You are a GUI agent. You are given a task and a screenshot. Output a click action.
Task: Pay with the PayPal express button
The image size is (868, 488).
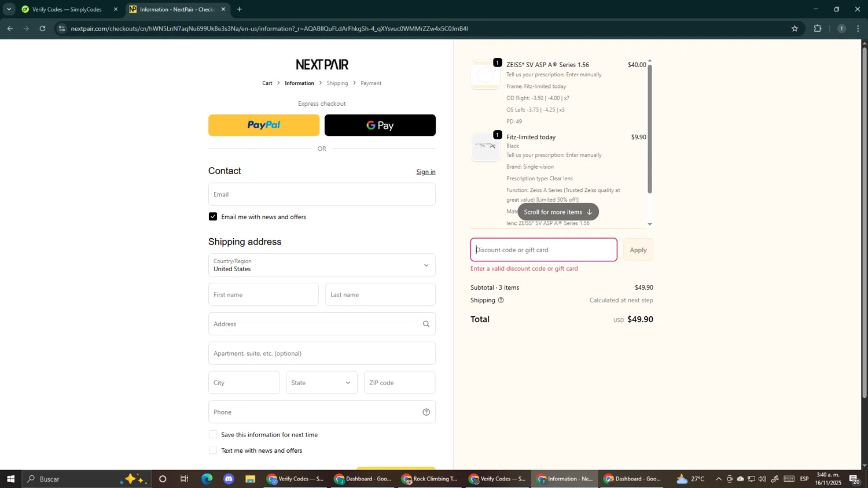point(264,125)
